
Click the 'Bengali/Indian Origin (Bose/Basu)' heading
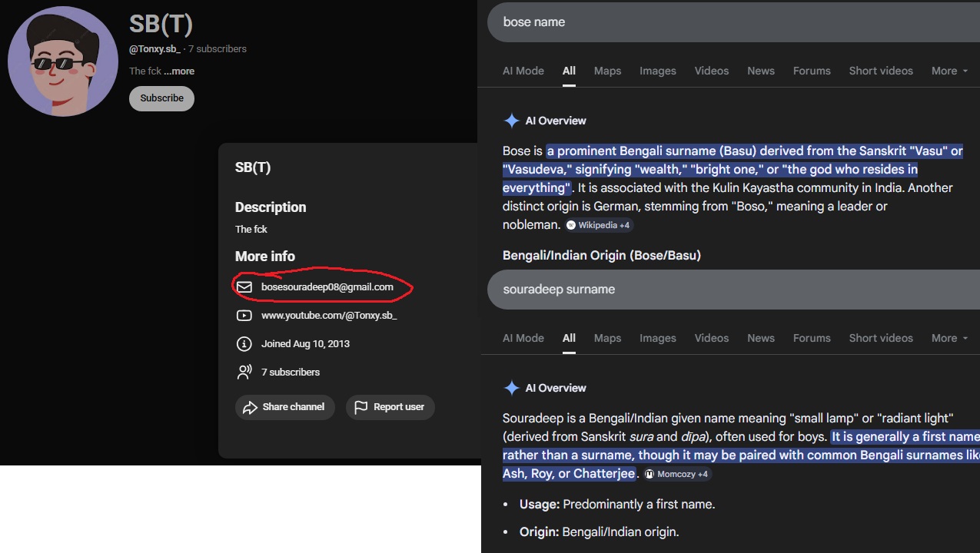tap(602, 255)
